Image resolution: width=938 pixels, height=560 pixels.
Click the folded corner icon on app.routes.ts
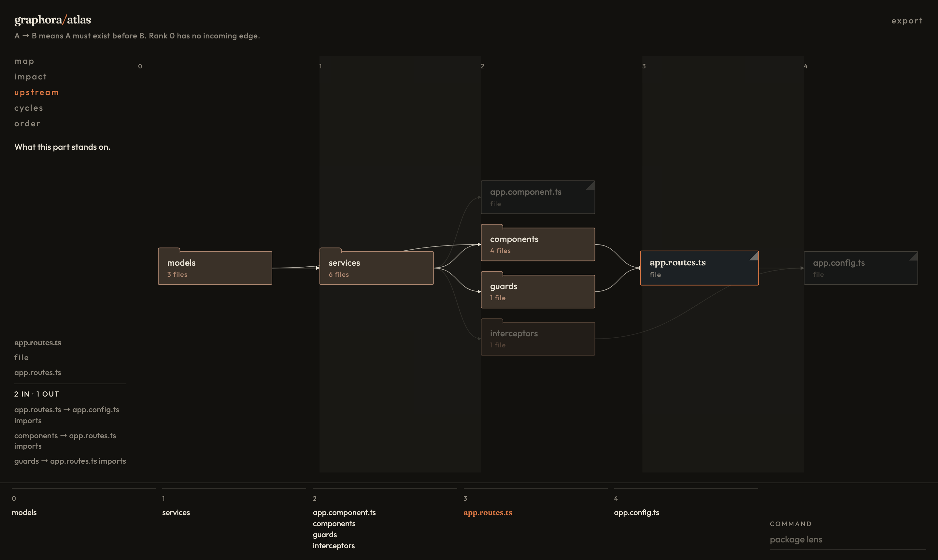[754, 256]
